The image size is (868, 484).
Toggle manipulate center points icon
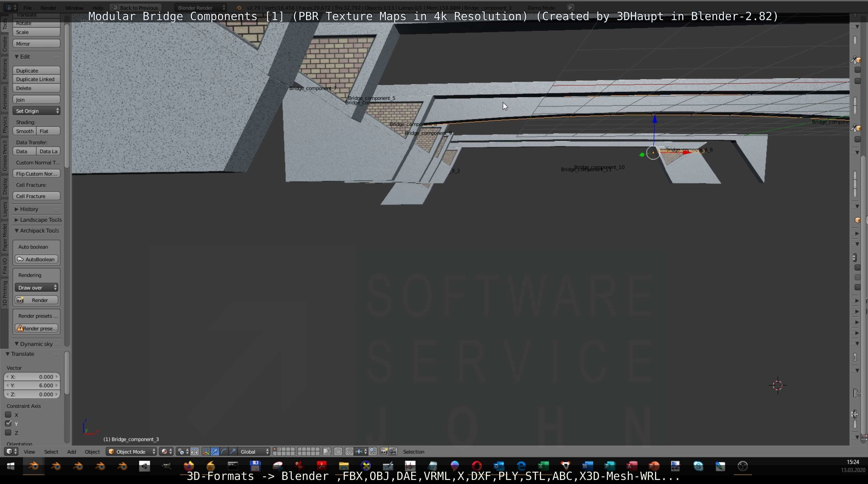tap(194, 452)
